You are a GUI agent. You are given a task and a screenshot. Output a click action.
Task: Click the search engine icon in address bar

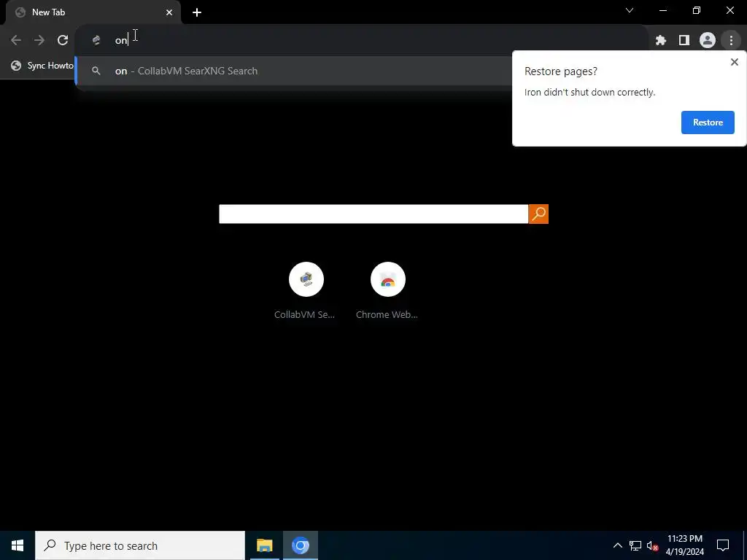96,41
